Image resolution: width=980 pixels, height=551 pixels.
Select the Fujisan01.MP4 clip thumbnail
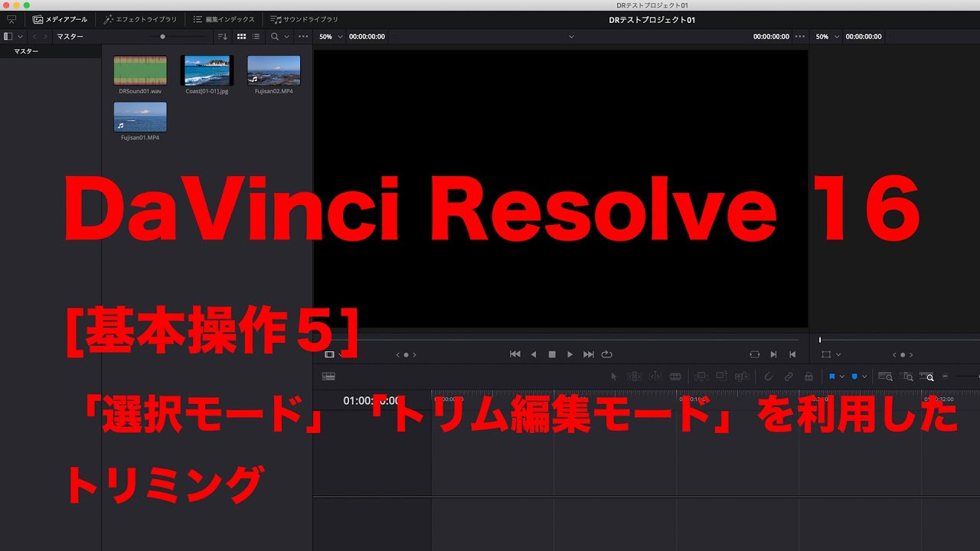(140, 117)
